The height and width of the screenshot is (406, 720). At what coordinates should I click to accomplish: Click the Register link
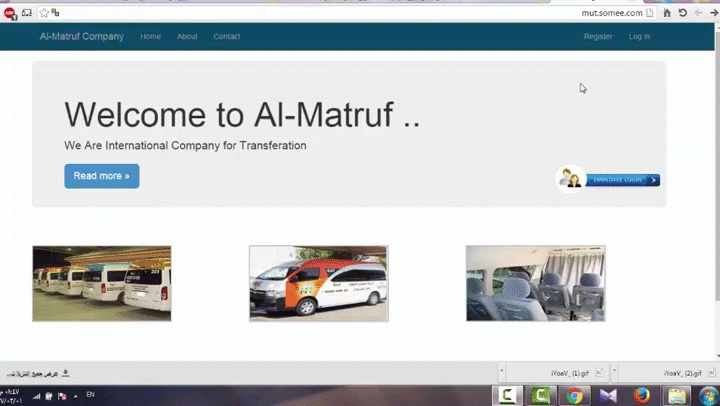tap(598, 36)
